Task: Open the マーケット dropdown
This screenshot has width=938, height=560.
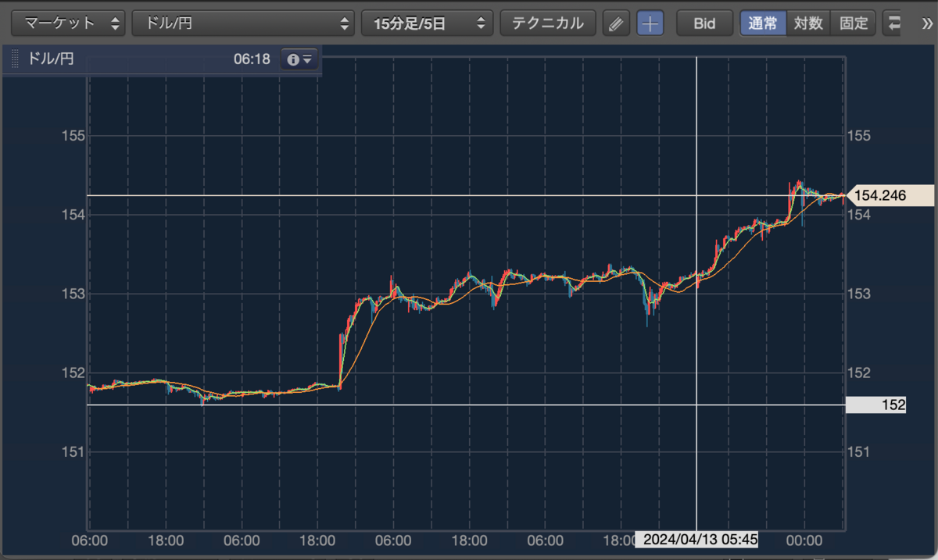Action: tap(68, 23)
